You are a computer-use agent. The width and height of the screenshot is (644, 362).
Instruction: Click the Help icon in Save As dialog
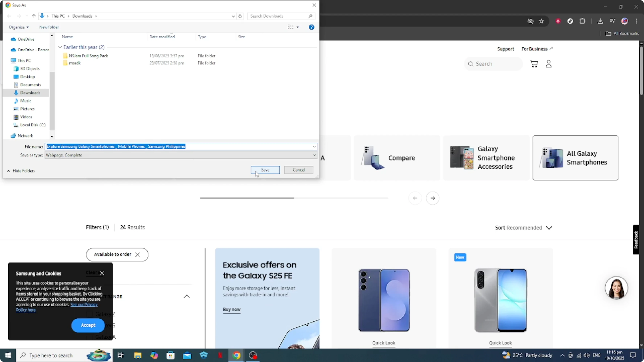point(311,27)
